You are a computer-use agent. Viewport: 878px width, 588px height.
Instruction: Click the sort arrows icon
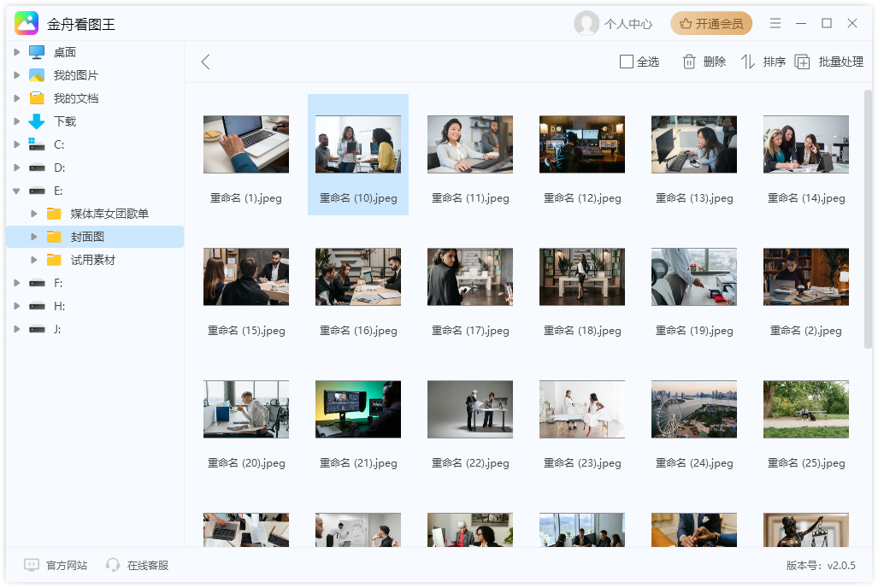click(748, 62)
